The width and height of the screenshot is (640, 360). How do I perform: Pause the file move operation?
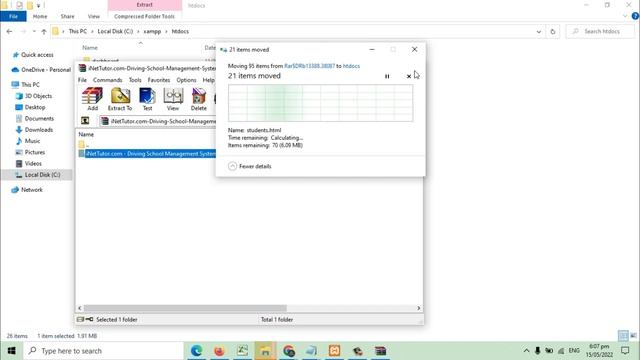tap(387, 76)
